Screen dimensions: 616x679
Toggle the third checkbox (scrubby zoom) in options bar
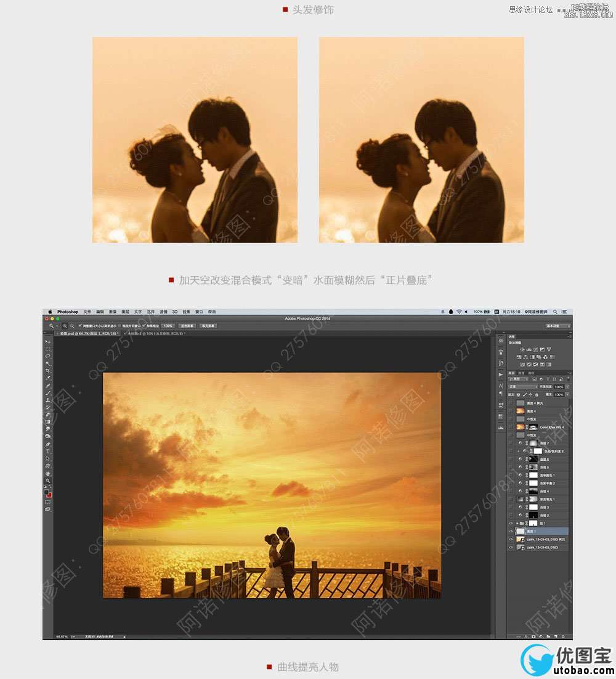[144, 326]
